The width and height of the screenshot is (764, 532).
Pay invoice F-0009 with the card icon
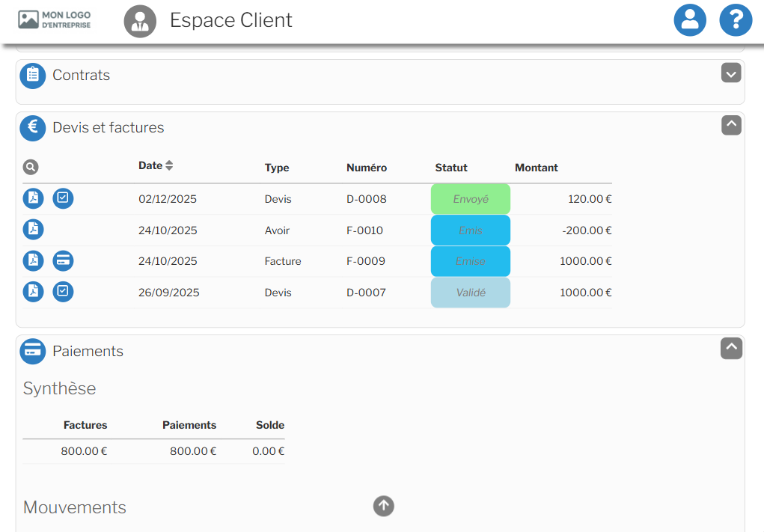pyautogui.click(x=64, y=260)
